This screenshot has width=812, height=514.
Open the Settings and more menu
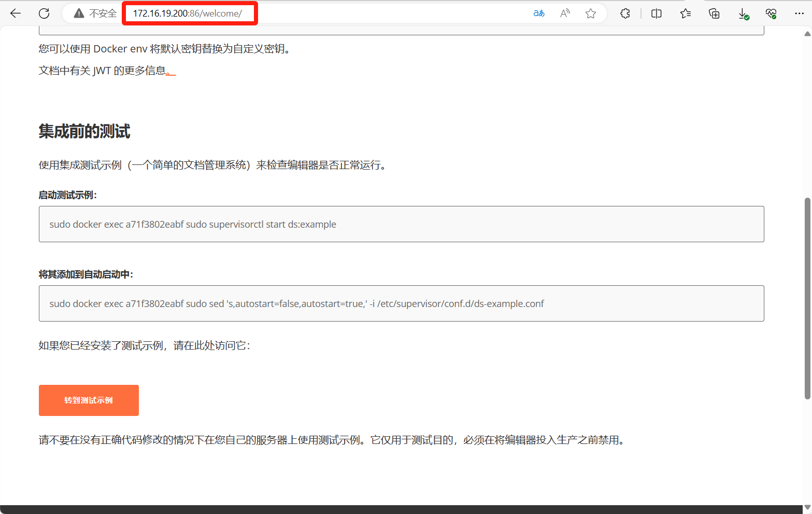click(x=799, y=13)
